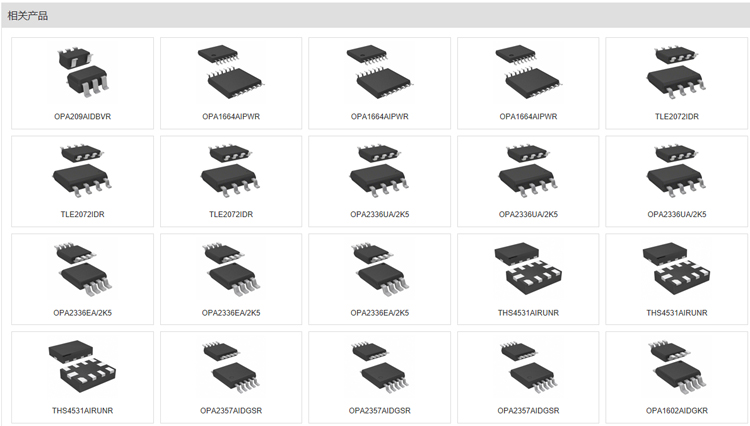Screen dimensions: 750x426
Task: Open OPA2336UA/2K5 image right of TLE2072IDR
Action: [380, 170]
